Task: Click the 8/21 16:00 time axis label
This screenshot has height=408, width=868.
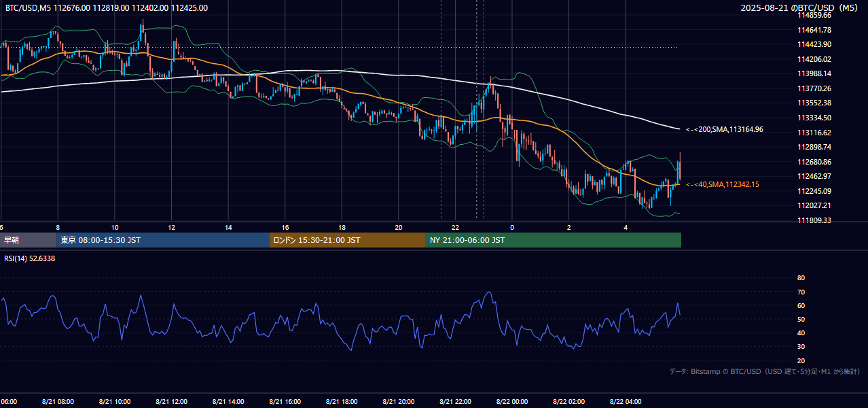Action: coord(286,401)
